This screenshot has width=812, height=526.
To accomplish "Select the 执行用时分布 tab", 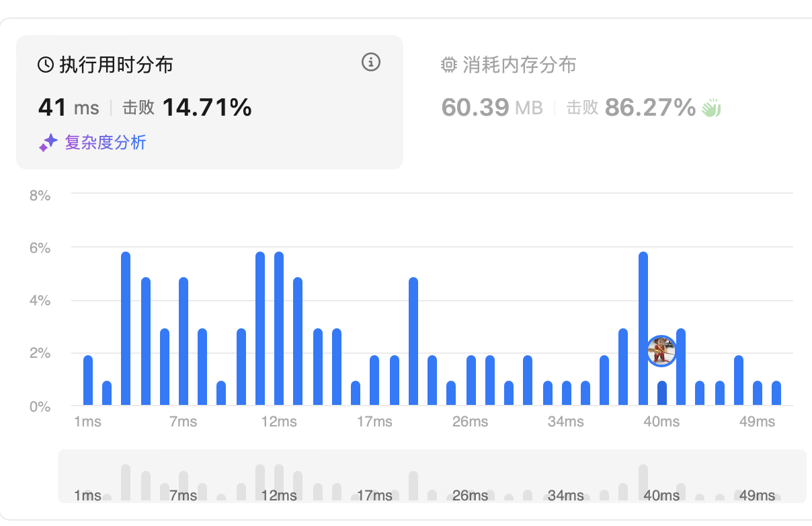I will [210, 102].
